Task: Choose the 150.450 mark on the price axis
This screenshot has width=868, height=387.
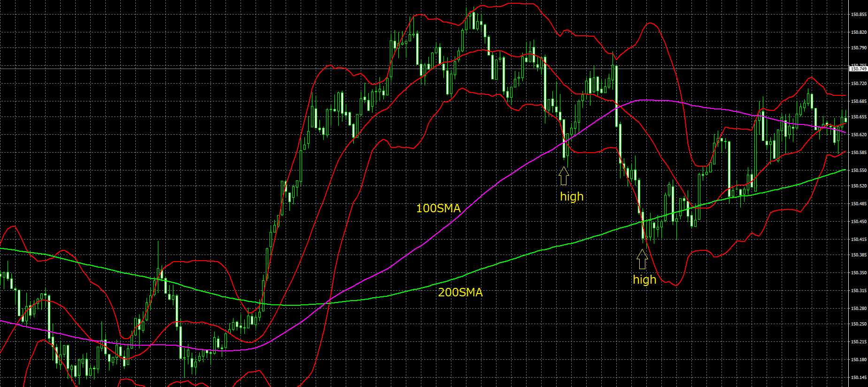Action: pos(859,222)
